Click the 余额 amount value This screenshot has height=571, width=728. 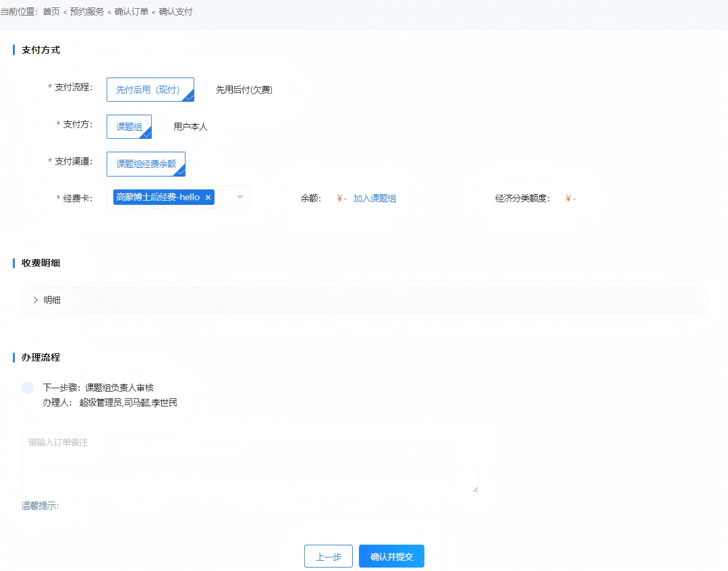tap(341, 198)
